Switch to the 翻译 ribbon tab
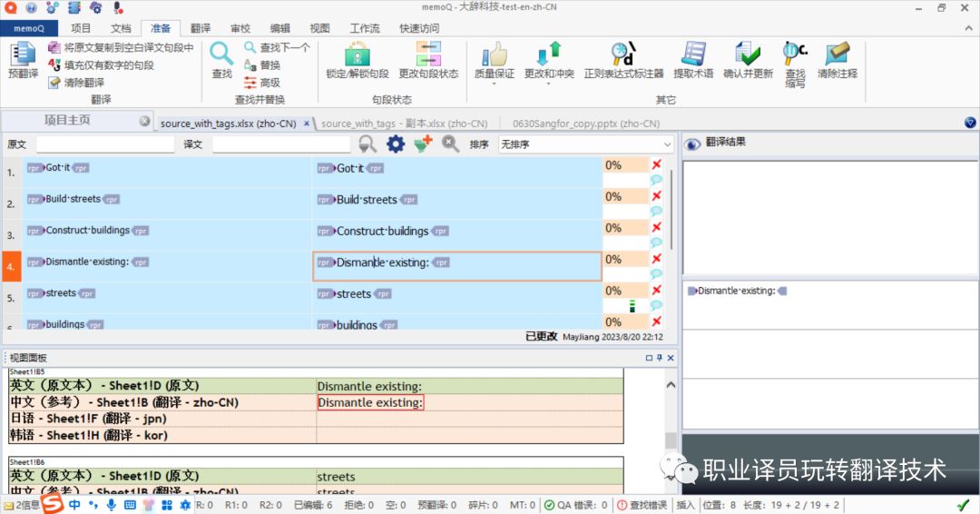The width and height of the screenshot is (980, 514). point(201,28)
